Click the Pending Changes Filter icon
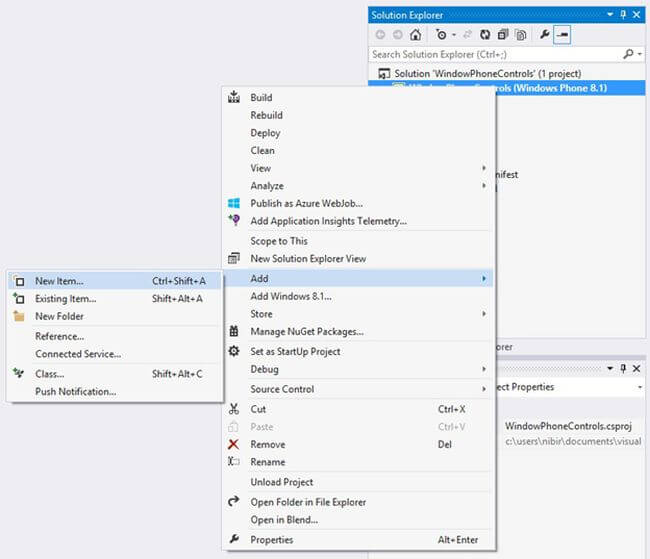The width and height of the screenshot is (650, 559). [x=441, y=35]
